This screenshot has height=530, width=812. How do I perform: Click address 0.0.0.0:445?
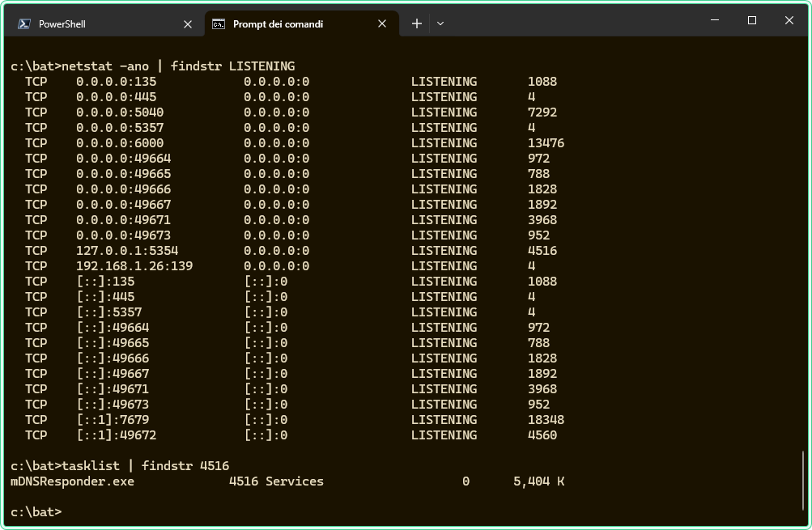point(116,97)
